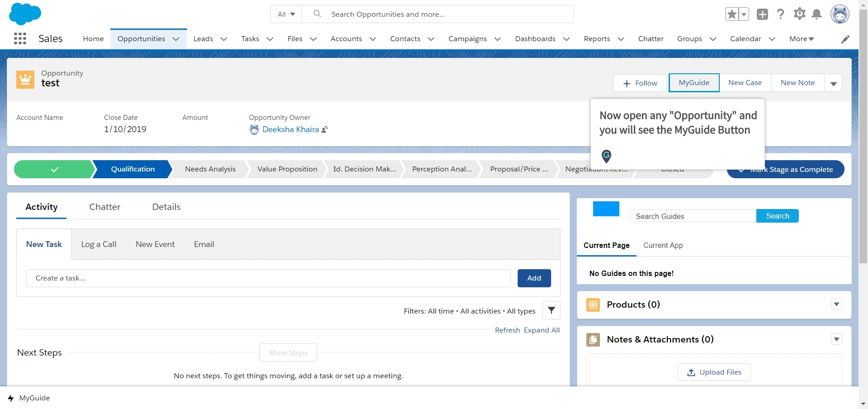868x409 pixels.
Task: Click the Create a task input field
Action: click(x=269, y=278)
